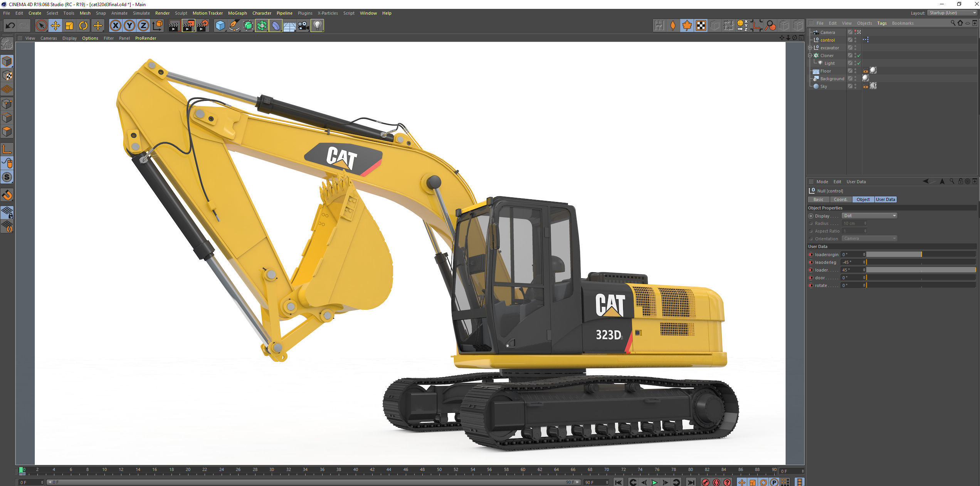Click the control object's XPresso tag

866,40
